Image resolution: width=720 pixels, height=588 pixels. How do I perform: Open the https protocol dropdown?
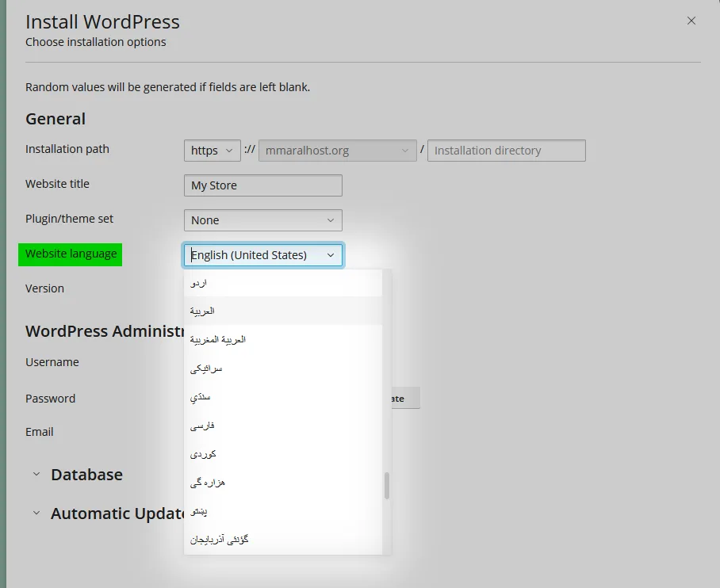point(213,151)
